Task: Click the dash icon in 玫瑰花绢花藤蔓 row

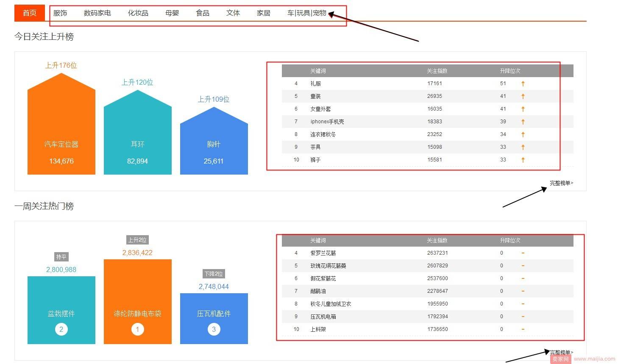Action: [x=523, y=266]
